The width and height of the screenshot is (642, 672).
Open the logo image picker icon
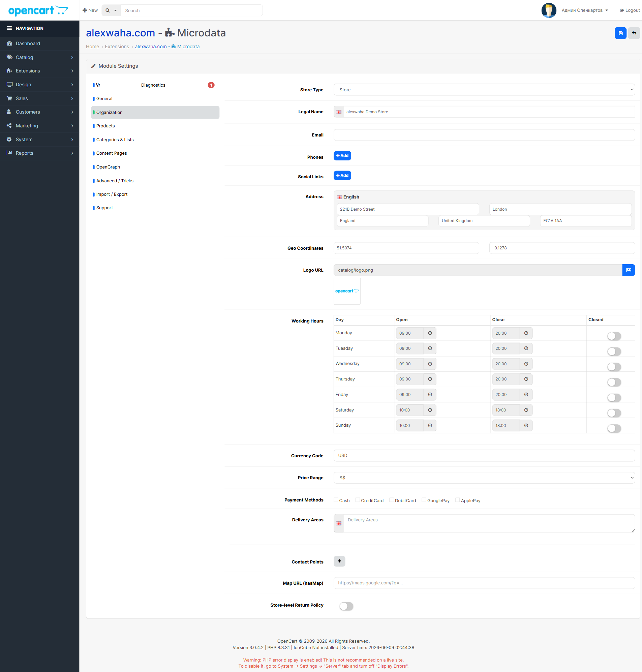[x=628, y=270]
